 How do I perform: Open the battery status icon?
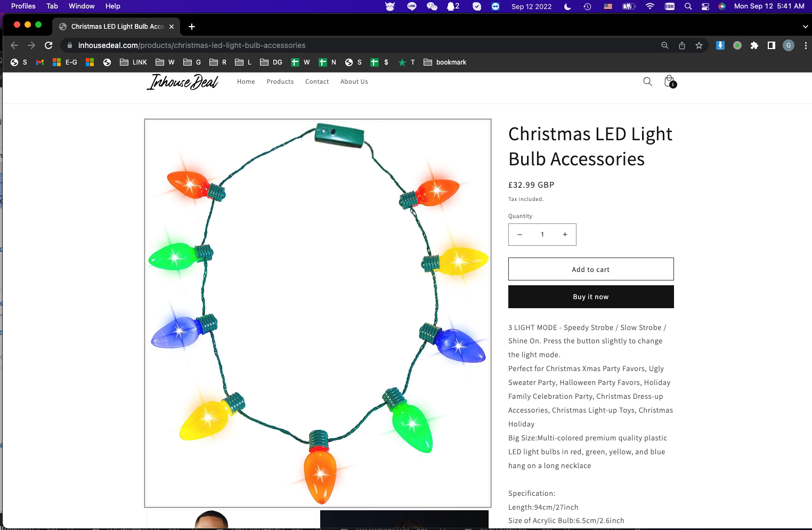click(629, 6)
